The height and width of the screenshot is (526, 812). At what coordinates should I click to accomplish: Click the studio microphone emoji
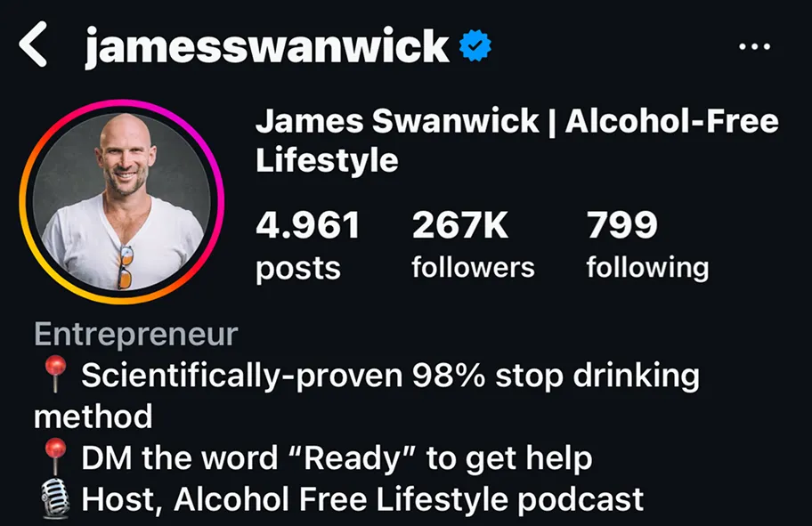(55, 498)
